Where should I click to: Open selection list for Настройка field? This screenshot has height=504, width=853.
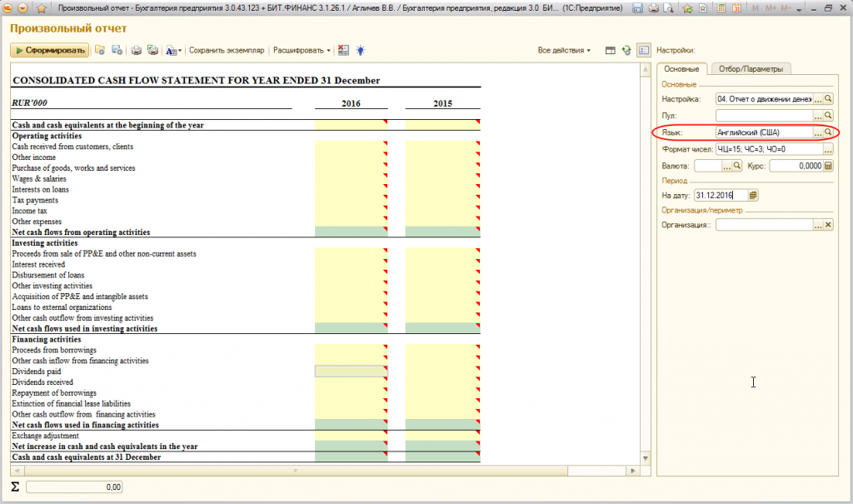tap(818, 99)
